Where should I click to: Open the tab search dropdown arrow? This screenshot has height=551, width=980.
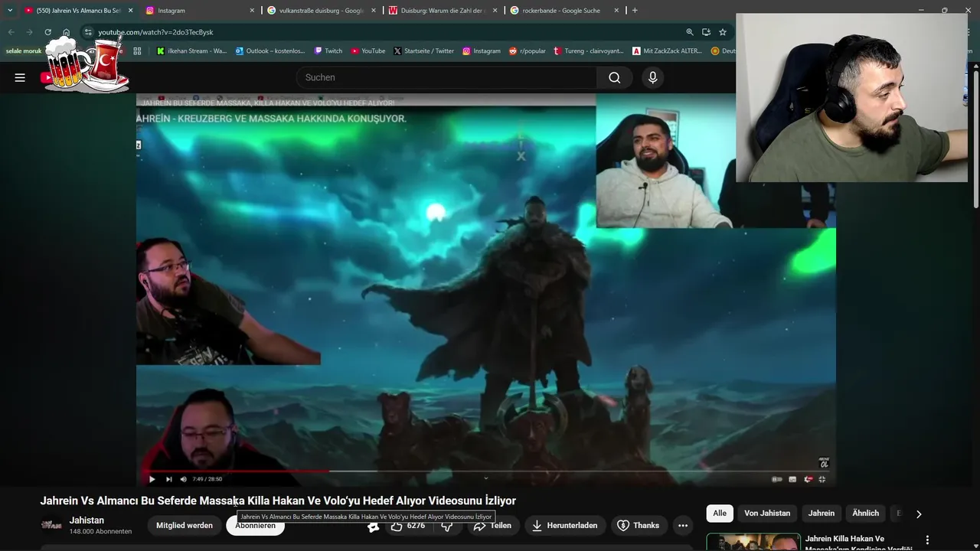(x=10, y=11)
